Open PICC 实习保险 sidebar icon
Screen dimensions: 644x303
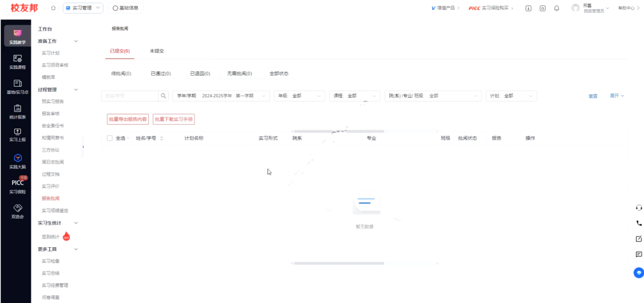[x=18, y=186]
